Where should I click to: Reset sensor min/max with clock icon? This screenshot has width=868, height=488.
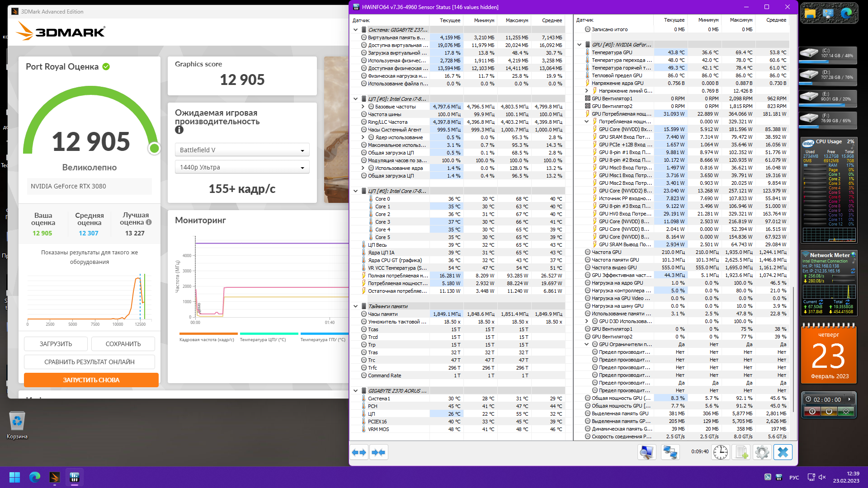(x=720, y=452)
